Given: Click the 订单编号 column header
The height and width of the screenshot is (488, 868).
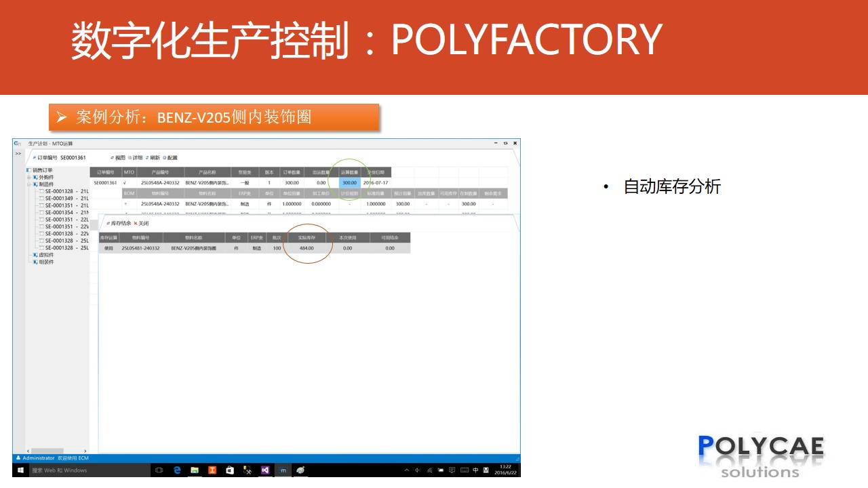Looking at the screenshot, I should coord(106,173).
